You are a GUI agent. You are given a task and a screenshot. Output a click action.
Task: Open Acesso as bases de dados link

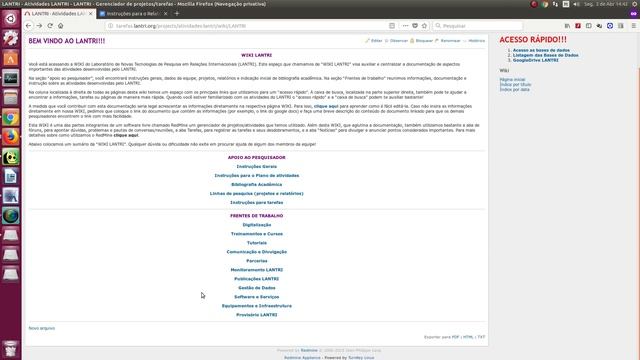541,50
